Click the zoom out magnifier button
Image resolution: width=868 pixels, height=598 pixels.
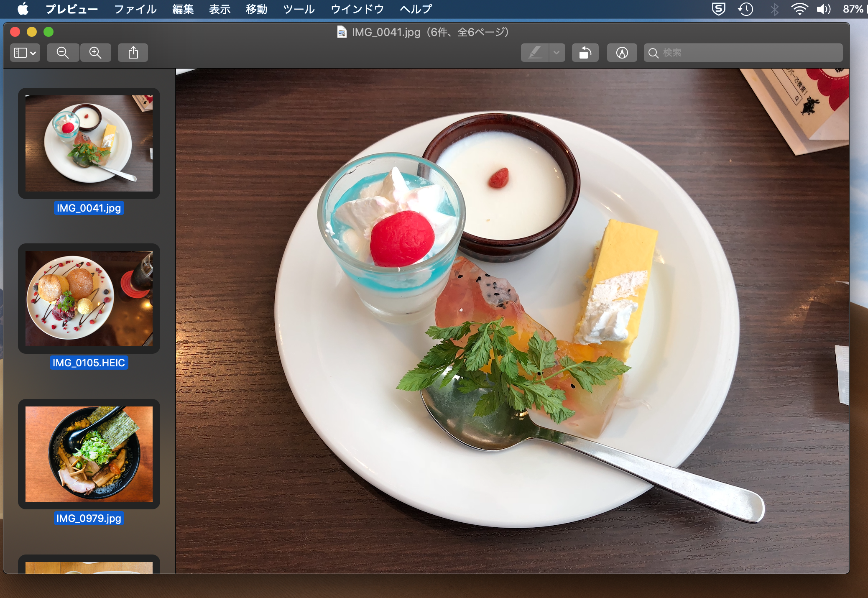[63, 53]
